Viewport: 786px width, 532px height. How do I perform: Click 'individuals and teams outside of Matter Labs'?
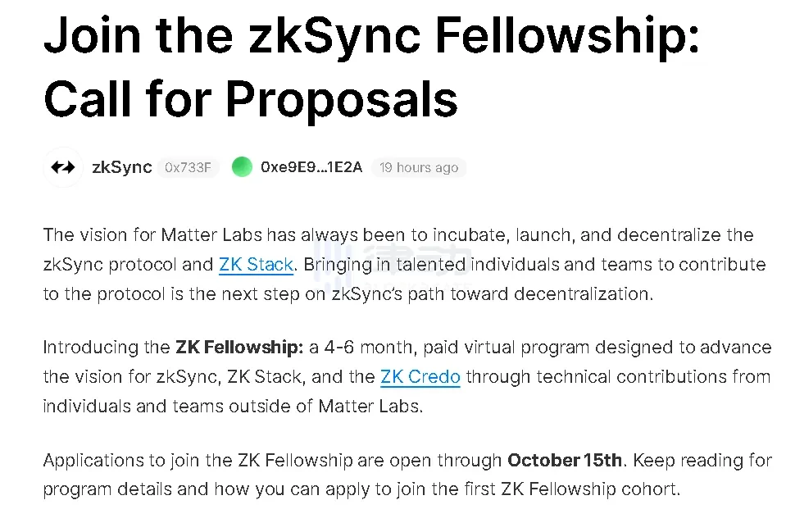233,406
